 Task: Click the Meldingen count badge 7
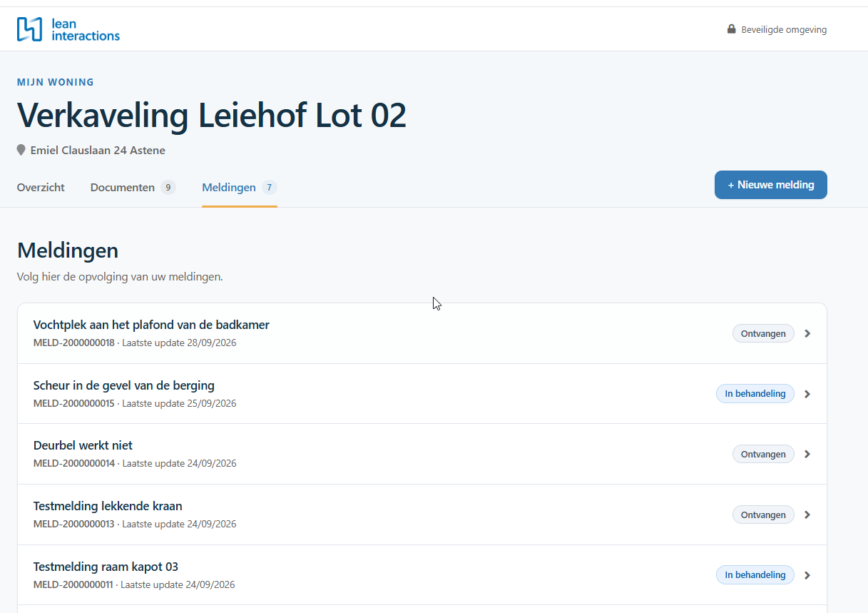coord(269,188)
